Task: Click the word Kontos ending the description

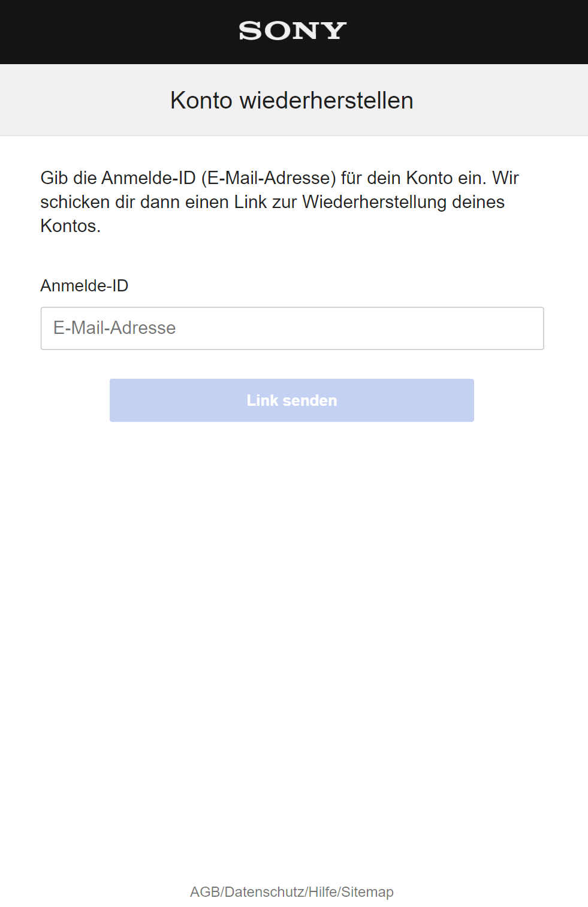Action: [68, 226]
